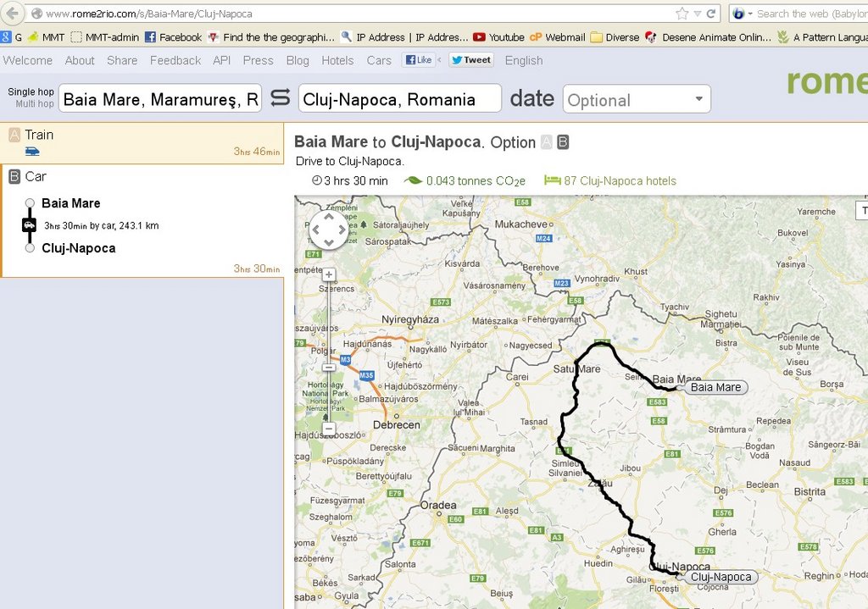
Task: Zoom in with the map plus button
Action: [x=329, y=274]
